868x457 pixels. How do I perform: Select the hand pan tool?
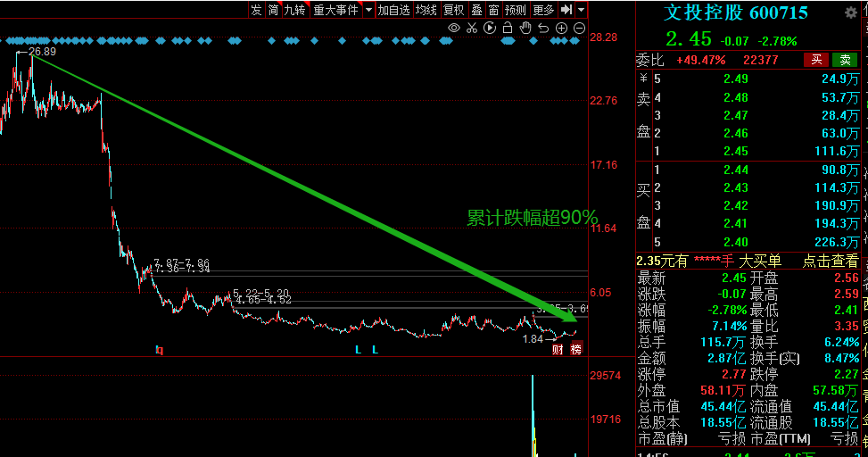coord(525,28)
